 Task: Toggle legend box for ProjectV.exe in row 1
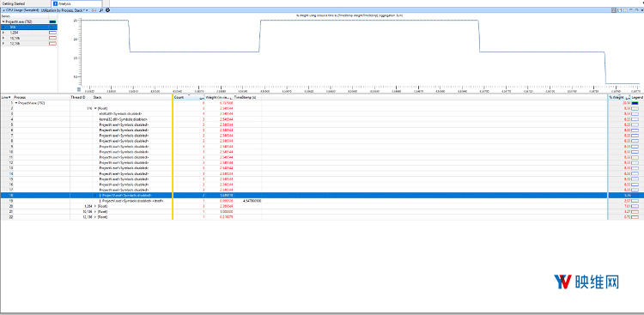635,103
